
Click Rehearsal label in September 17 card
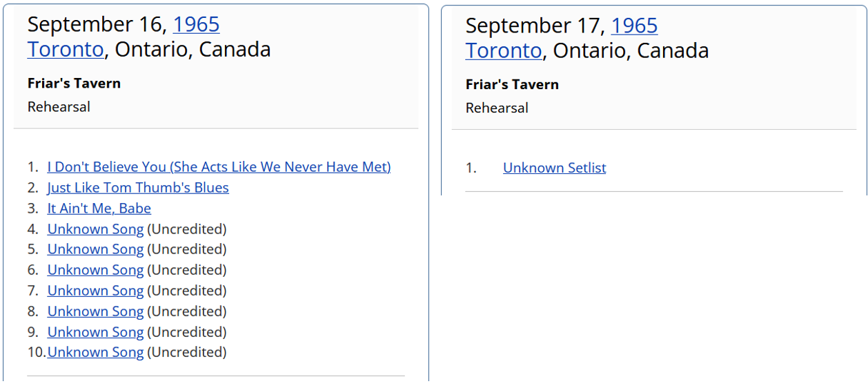pos(497,108)
